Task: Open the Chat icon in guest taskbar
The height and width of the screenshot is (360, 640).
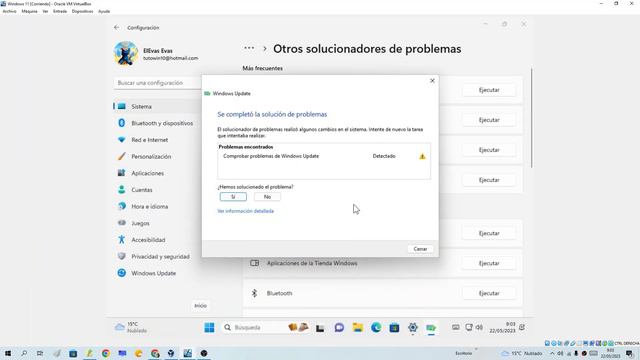Action: pos(339,327)
